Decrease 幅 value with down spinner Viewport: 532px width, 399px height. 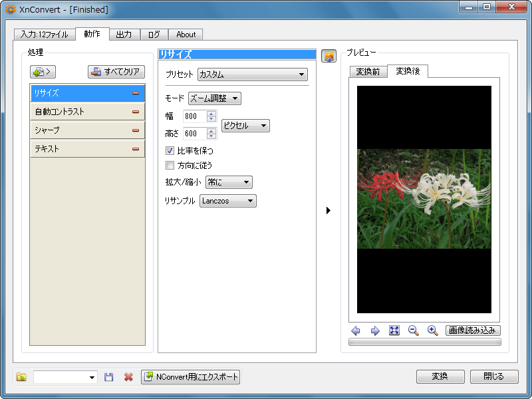point(211,119)
